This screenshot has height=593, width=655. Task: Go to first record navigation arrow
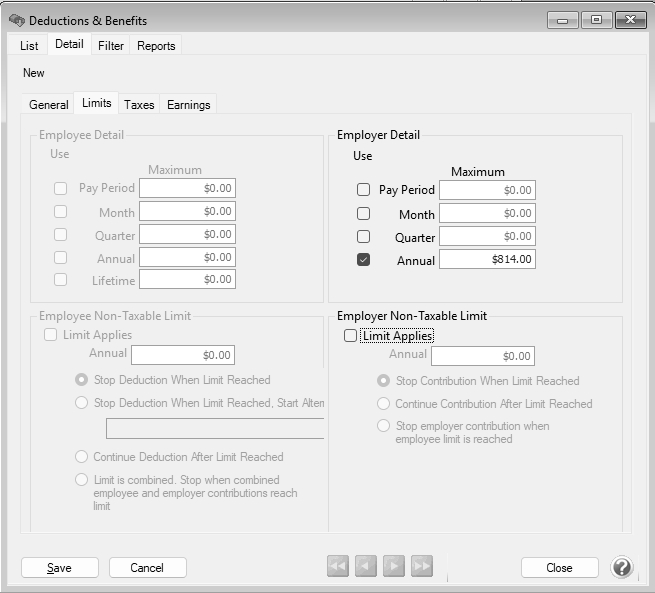[338, 567]
